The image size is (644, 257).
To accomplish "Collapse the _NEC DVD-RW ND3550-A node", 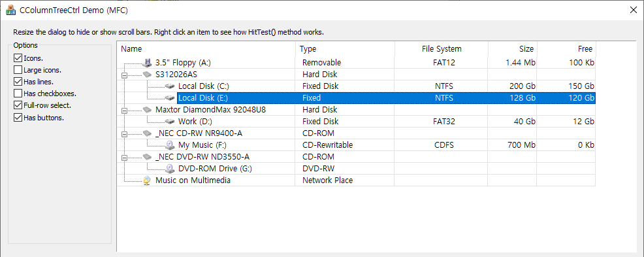I will click(125, 157).
